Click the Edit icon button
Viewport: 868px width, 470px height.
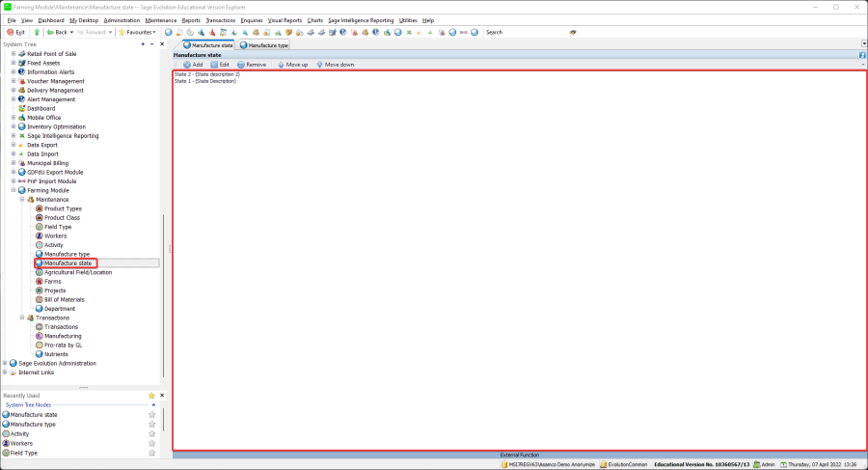coord(219,65)
